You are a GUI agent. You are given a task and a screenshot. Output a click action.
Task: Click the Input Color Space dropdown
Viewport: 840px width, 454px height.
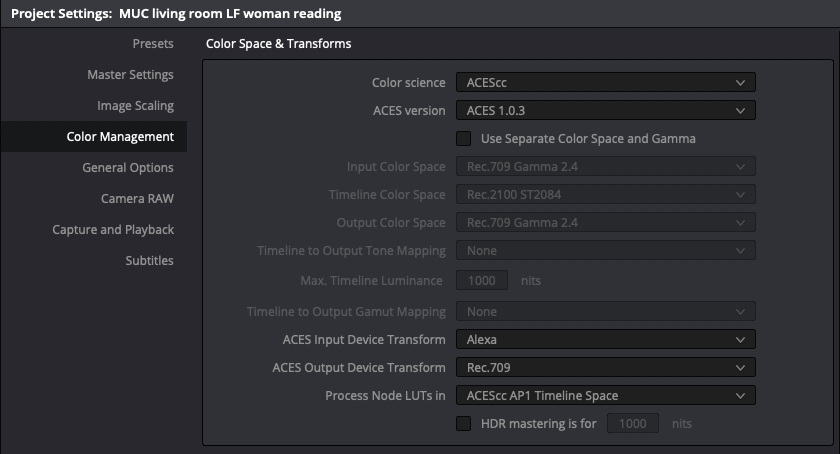605,167
